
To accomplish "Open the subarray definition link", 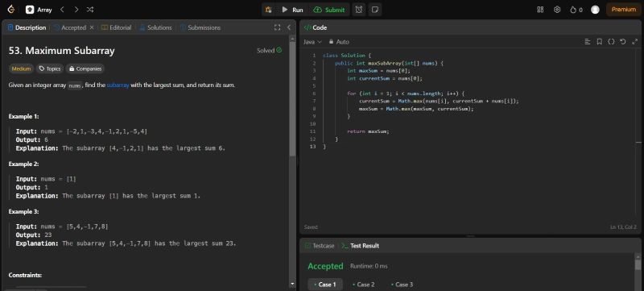I will coord(118,85).
